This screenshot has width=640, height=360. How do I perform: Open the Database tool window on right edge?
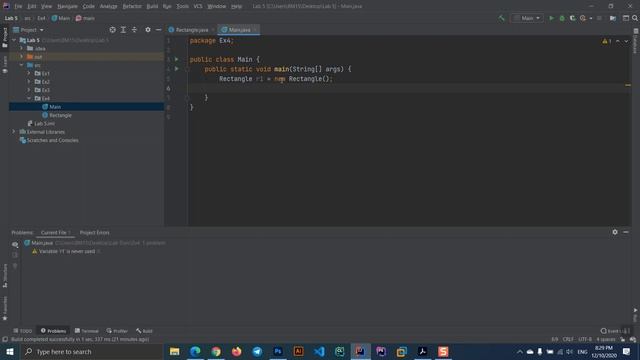[636, 42]
